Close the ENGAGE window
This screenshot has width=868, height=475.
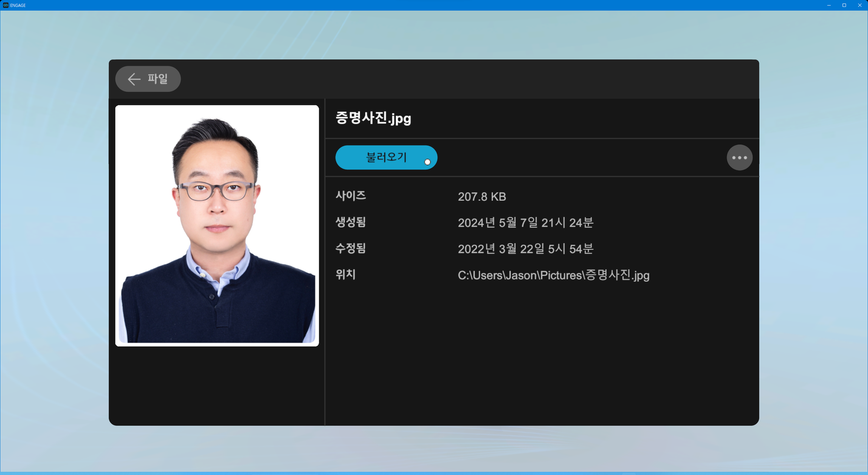[x=859, y=5]
